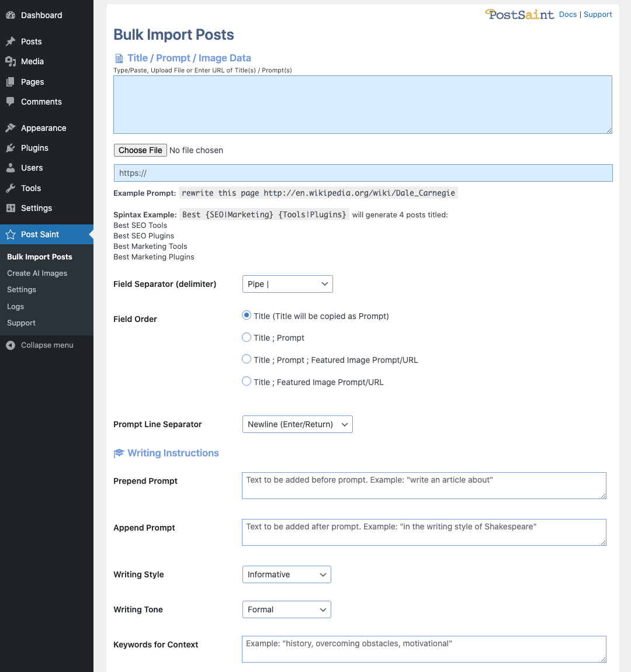Go to Create AI Images submenu
Screen dimensions: 631x672
[x=37, y=273]
